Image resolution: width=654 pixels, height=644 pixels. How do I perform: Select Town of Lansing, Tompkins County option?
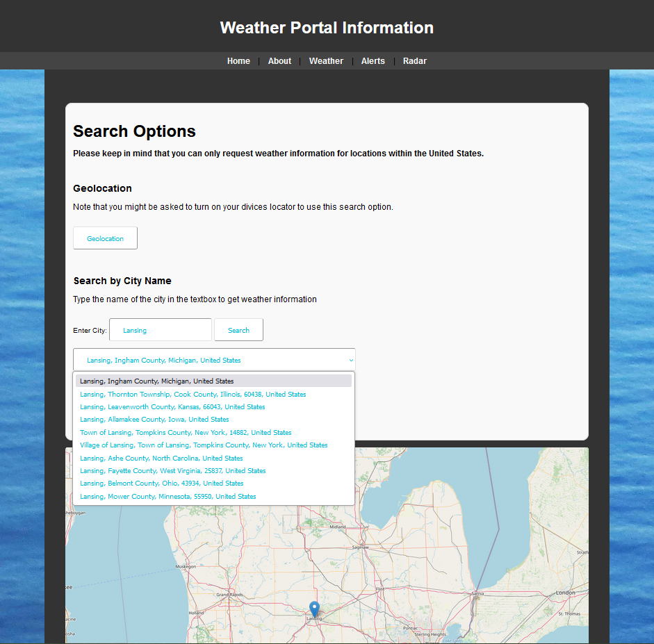click(x=186, y=433)
